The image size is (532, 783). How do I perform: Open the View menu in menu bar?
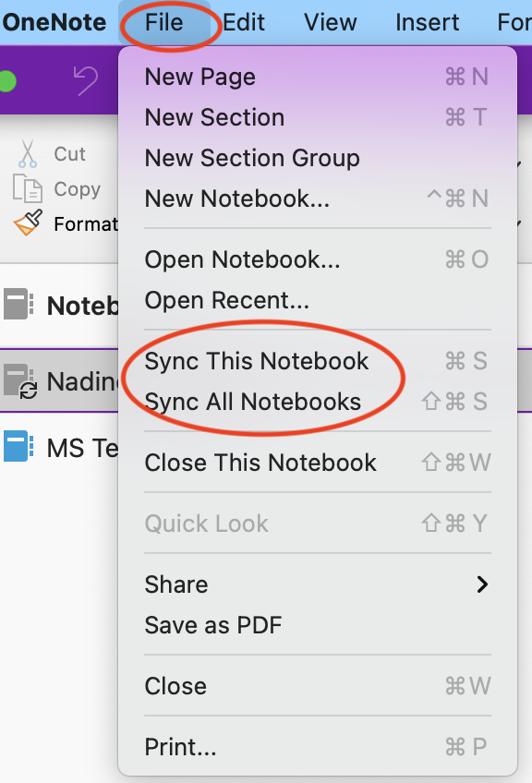pos(330,22)
